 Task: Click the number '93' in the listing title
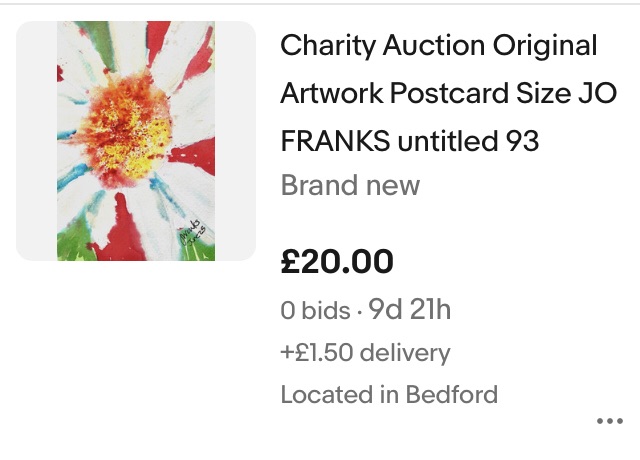518,141
